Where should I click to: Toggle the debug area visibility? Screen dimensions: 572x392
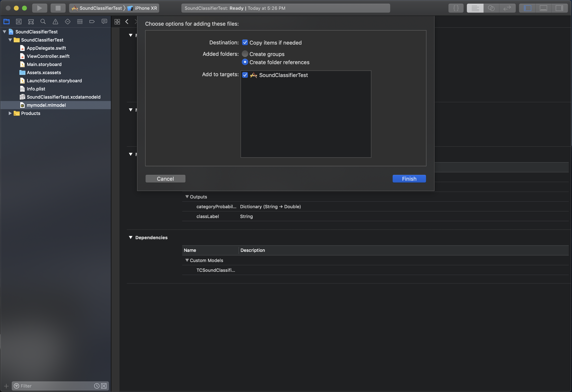point(543,8)
